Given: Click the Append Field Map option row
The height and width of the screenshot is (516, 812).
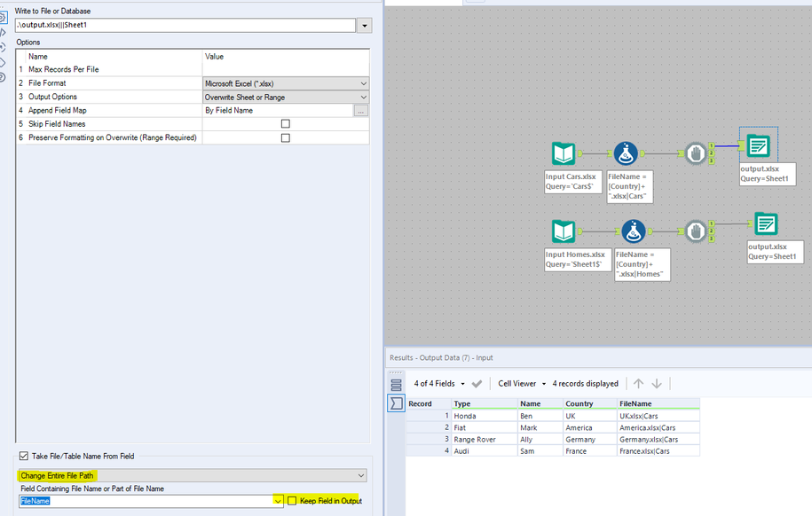Looking at the screenshot, I should [193, 111].
